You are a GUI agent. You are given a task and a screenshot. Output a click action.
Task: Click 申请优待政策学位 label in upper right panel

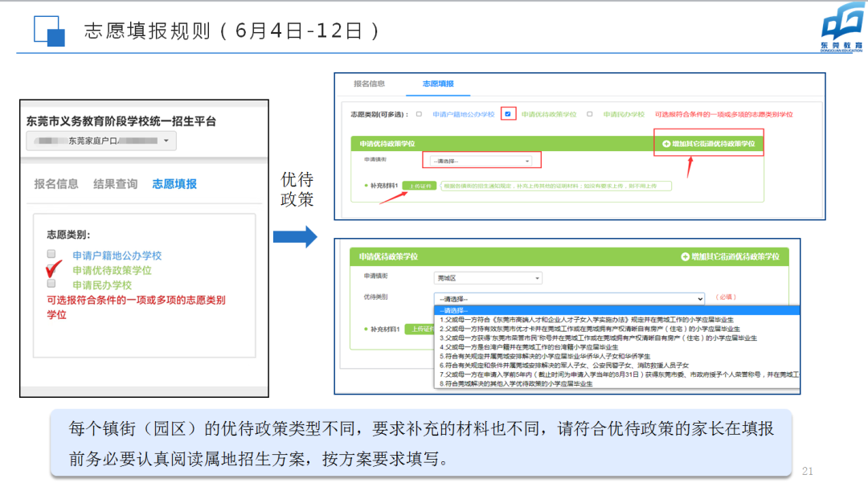(x=549, y=115)
